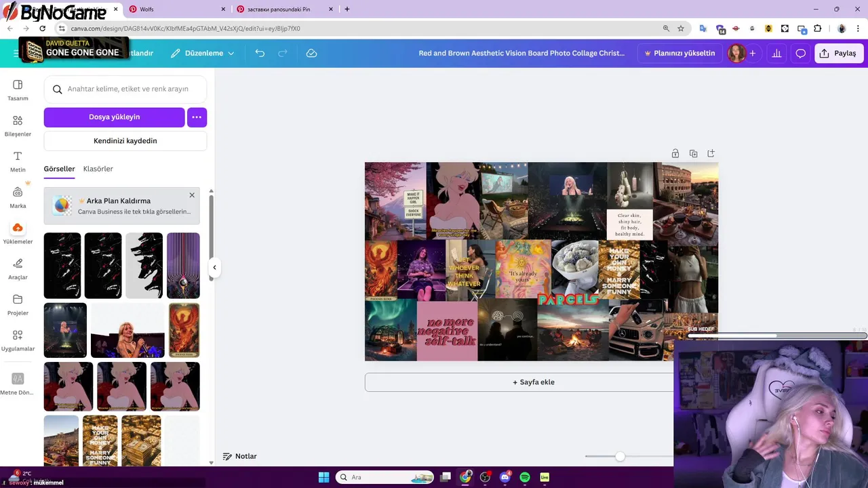Click the Dosya yükleyin upload button
The width and height of the screenshot is (868, 488).
point(114,117)
